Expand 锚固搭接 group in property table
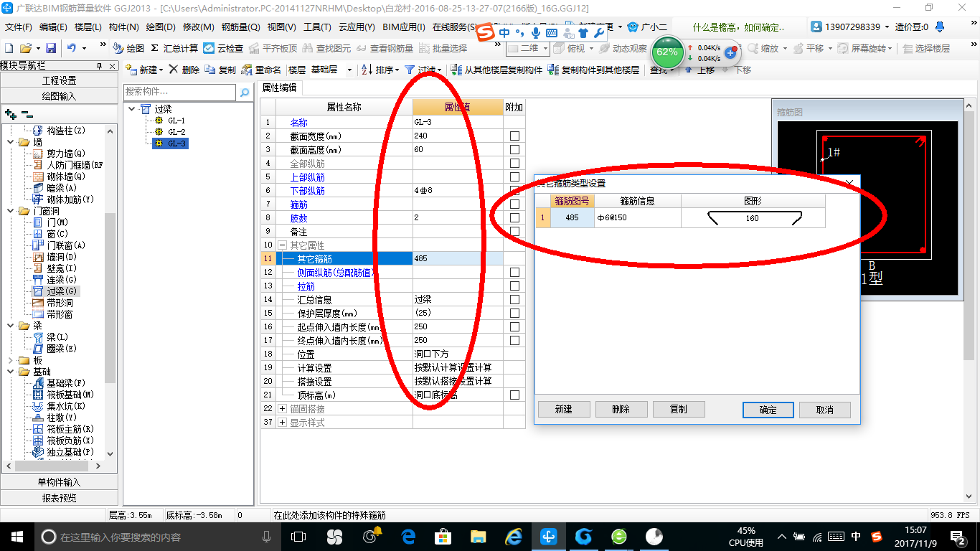 (x=282, y=408)
